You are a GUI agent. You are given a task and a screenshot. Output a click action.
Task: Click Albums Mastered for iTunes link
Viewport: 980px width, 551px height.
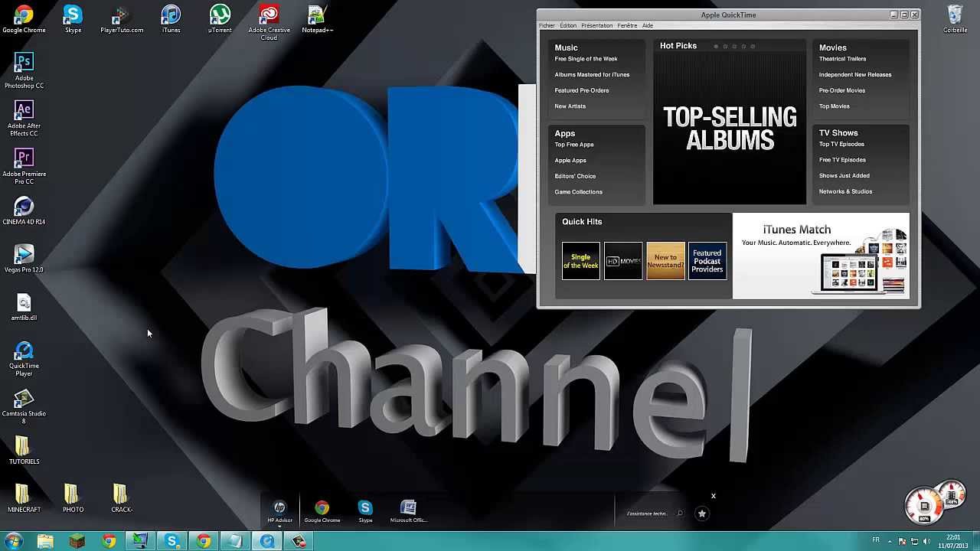click(592, 75)
